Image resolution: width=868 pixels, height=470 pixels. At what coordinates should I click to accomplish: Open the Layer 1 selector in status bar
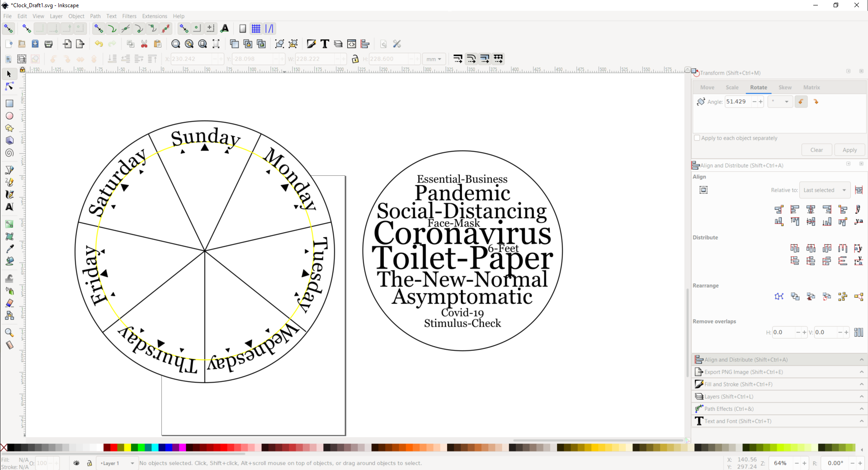point(117,463)
